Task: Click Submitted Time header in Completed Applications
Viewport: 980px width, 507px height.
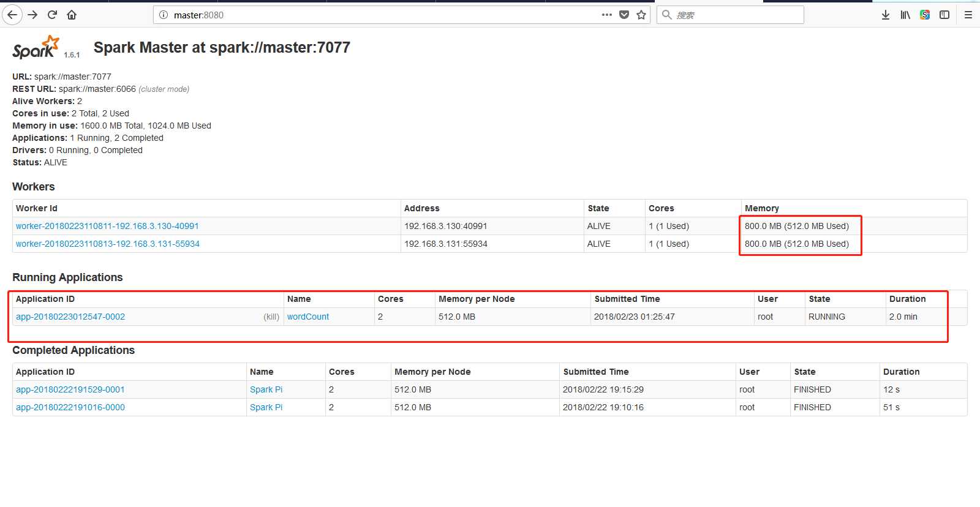Action: [596, 372]
